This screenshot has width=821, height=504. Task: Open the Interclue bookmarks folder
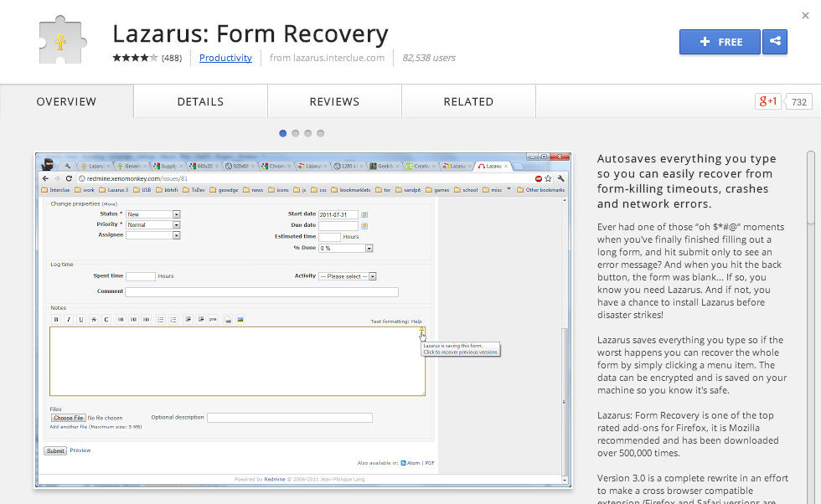point(55,190)
